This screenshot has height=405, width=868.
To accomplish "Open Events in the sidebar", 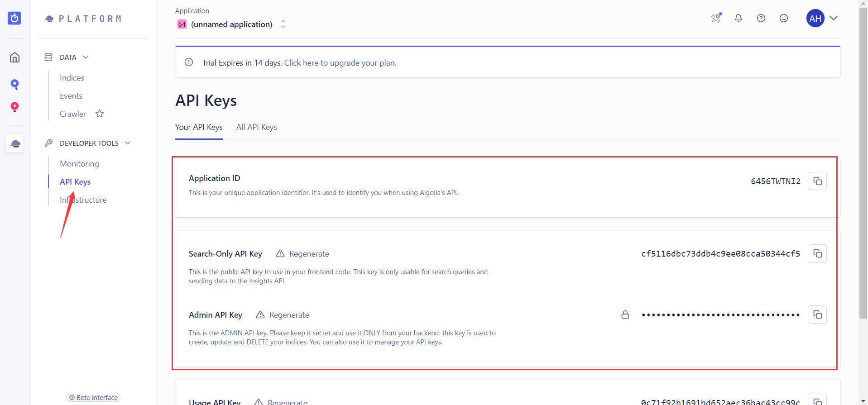I will click(71, 96).
